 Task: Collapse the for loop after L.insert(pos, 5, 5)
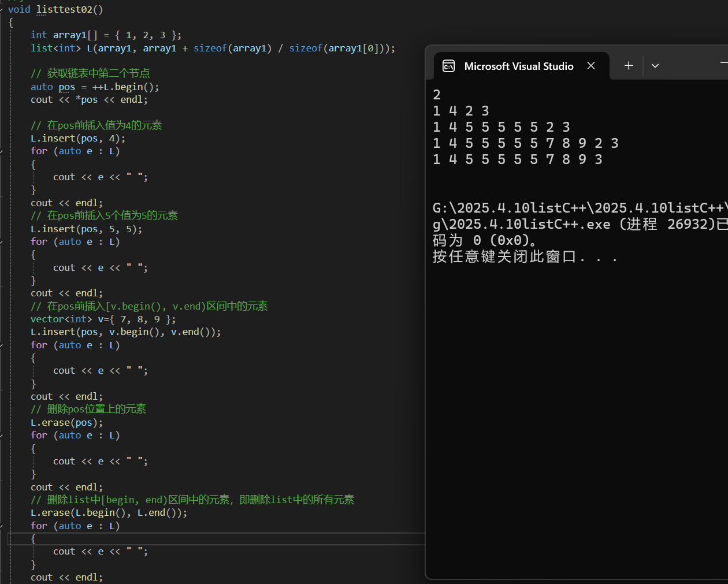click(x=2, y=242)
